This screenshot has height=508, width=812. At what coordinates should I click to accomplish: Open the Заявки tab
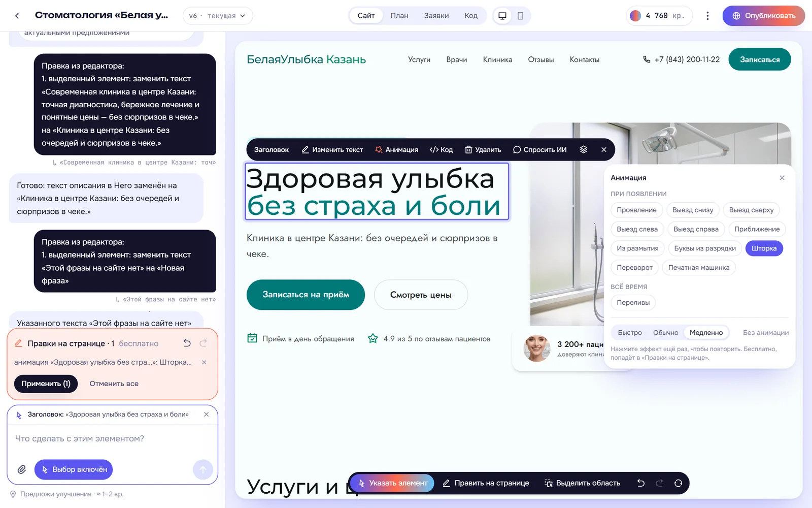coord(436,16)
